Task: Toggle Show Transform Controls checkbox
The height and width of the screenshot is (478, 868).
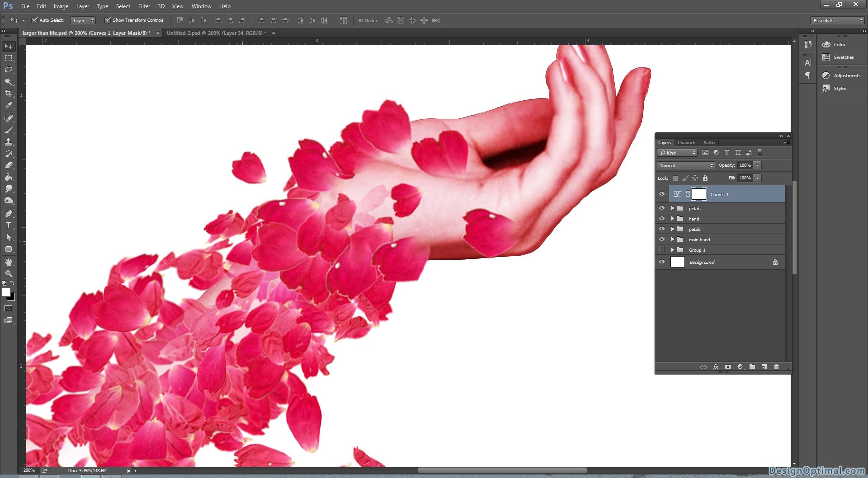Action: tap(108, 20)
